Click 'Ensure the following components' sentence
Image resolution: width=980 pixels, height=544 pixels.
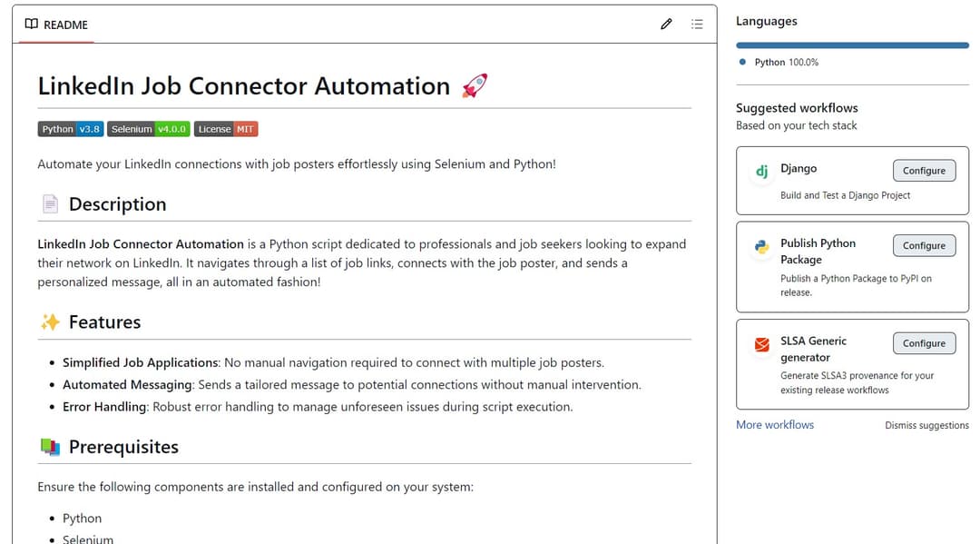point(256,487)
